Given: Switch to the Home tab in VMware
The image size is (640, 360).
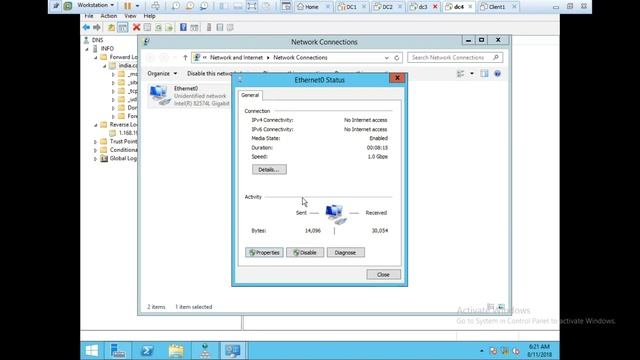Looking at the screenshot, I should click(309, 7).
